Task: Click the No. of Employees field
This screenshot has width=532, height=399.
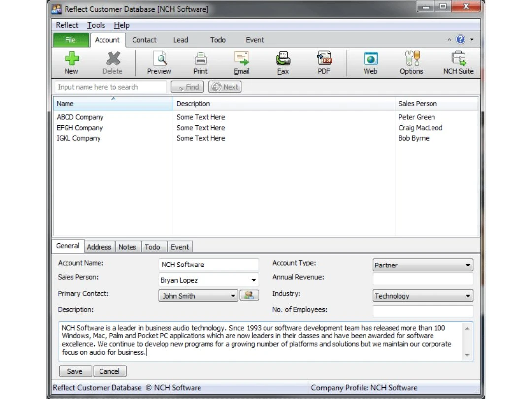Action: (x=423, y=311)
